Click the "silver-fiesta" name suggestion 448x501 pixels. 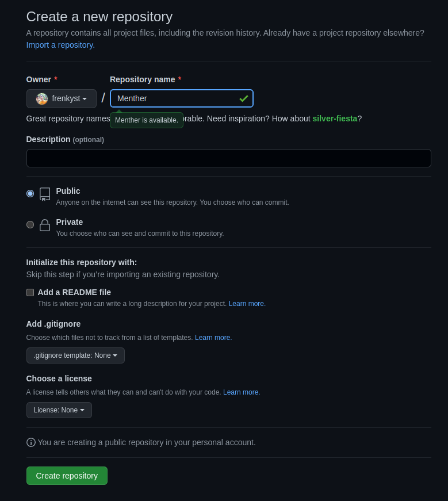tap(335, 118)
